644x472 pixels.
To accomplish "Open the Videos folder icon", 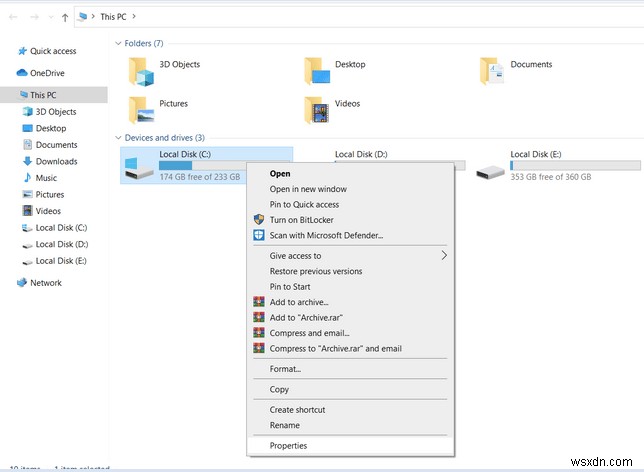I will [317, 110].
